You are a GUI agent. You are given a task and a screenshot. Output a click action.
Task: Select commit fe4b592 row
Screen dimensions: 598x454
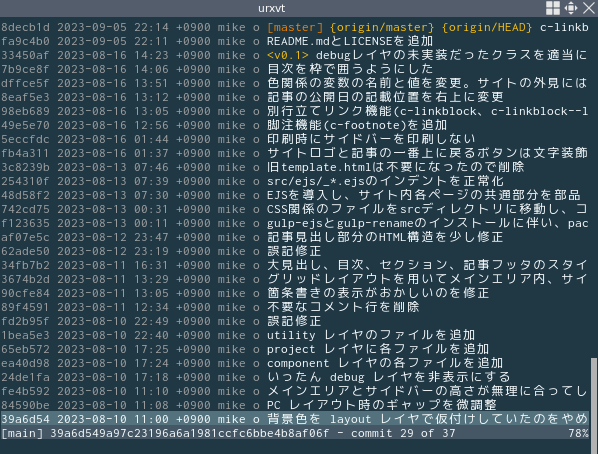coord(294,391)
